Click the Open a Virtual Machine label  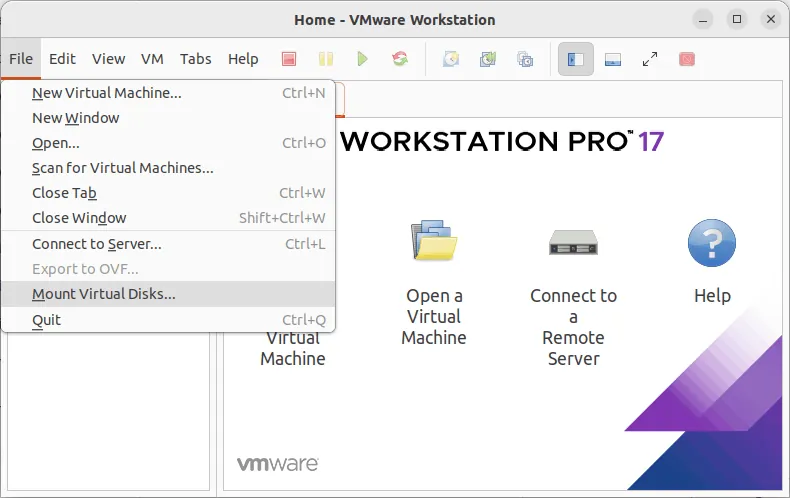coord(434,317)
